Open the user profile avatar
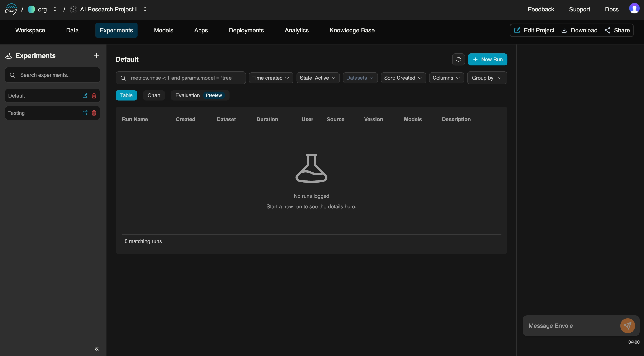 coord(634,9)
